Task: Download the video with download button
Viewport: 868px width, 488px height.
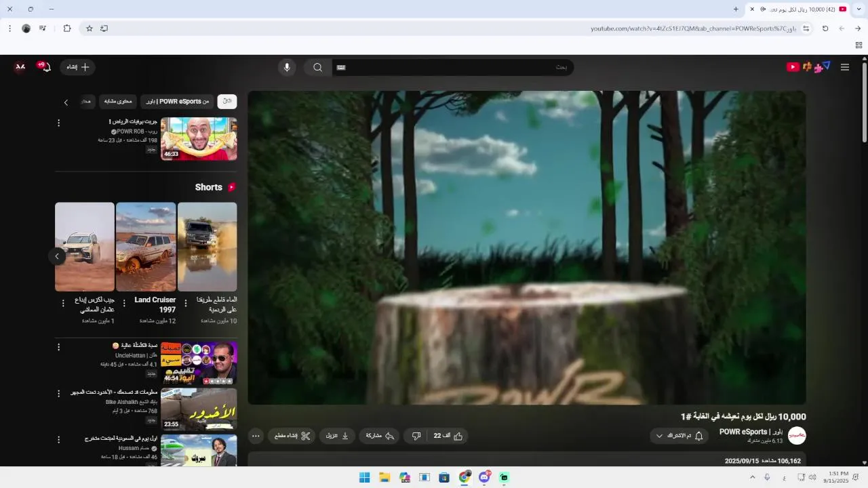Action: point(337,436)
